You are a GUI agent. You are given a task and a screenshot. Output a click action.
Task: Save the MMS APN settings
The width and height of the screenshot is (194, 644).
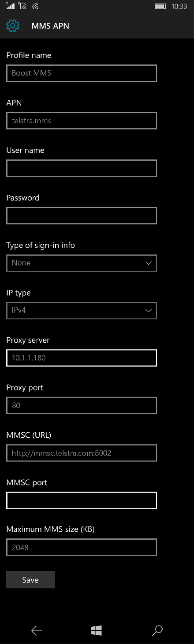tap(30, 580)
